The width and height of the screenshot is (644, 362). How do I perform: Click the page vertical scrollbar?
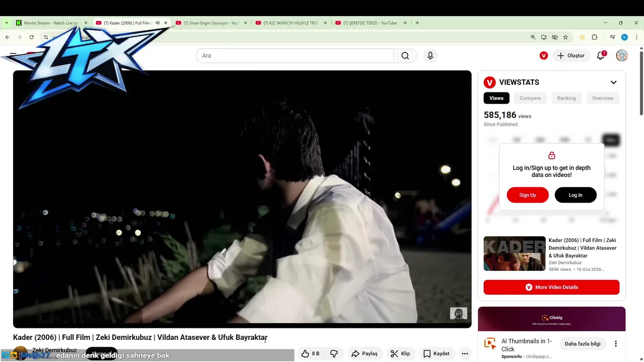pos(641,83)
